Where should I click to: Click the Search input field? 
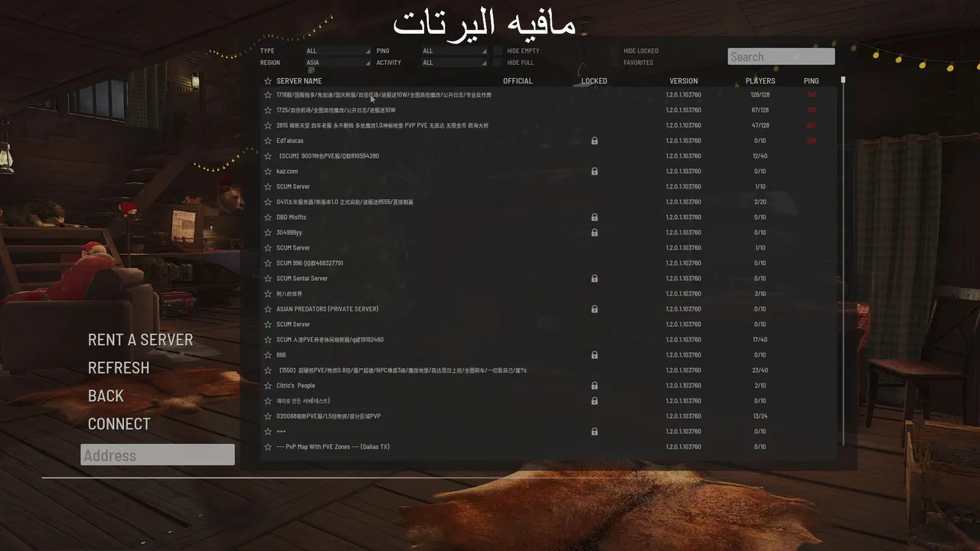(x=781, y=57)
